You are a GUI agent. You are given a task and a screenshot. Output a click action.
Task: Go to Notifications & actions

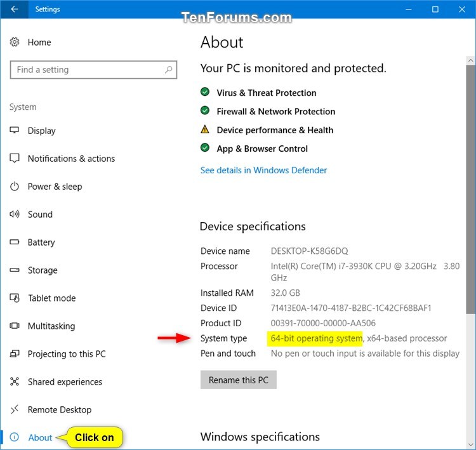click(71, 159)
